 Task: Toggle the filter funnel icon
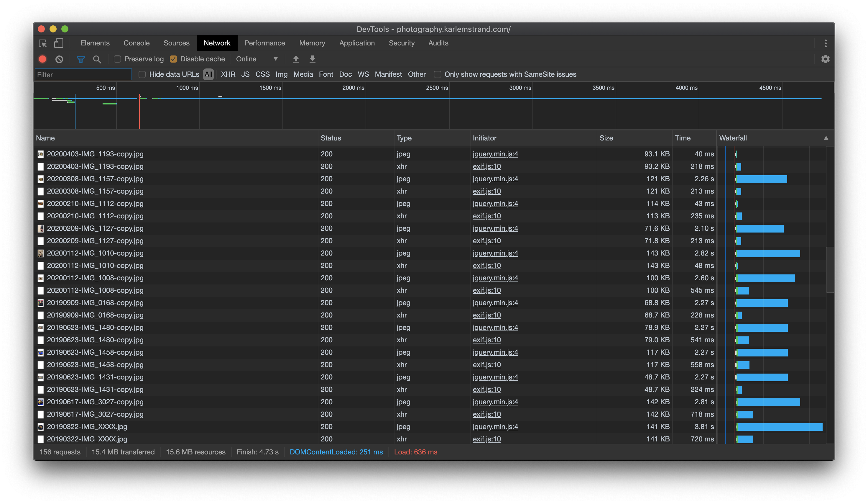[80, 59]
